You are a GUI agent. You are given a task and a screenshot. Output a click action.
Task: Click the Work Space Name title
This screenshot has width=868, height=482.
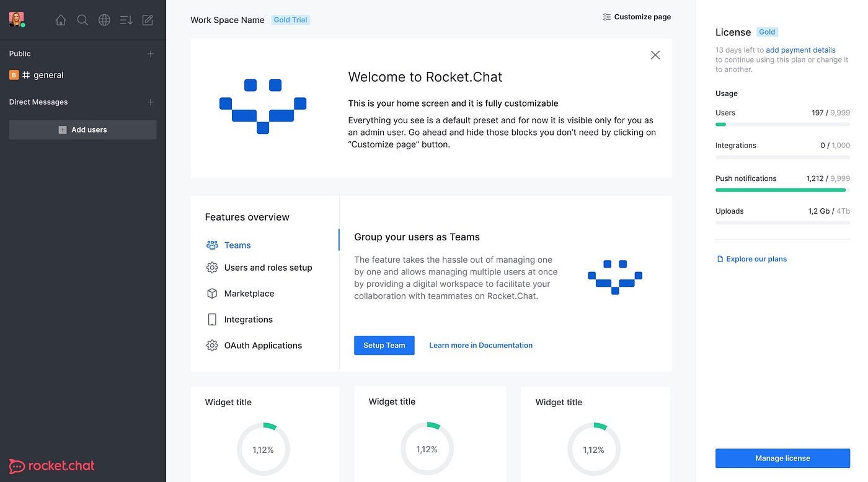pyautogui.click(x=228, y=20)
